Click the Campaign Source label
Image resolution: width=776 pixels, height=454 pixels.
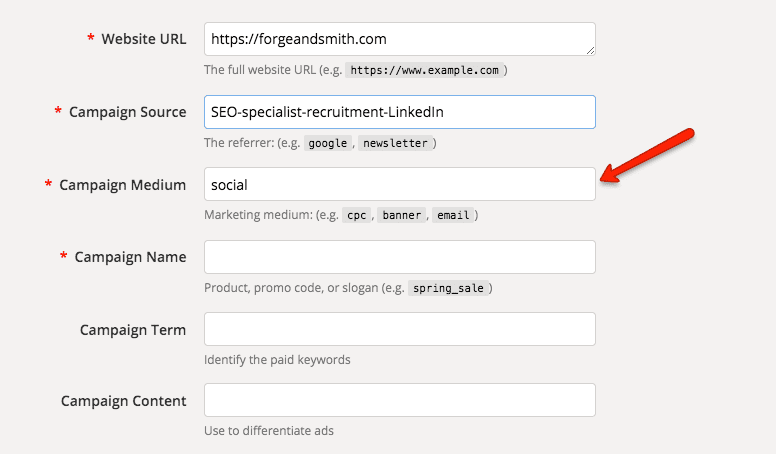(127, 112)
